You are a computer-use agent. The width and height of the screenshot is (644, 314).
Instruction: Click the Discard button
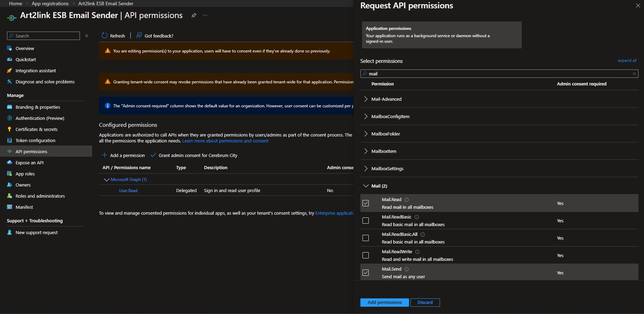[425, 303]
